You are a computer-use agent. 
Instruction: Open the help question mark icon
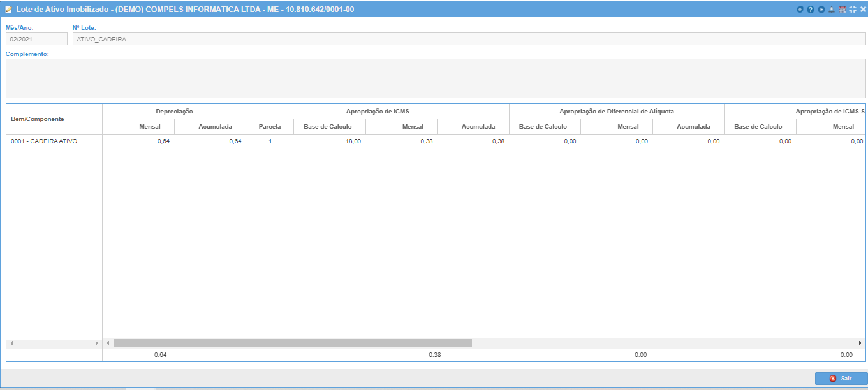(811, 10)
